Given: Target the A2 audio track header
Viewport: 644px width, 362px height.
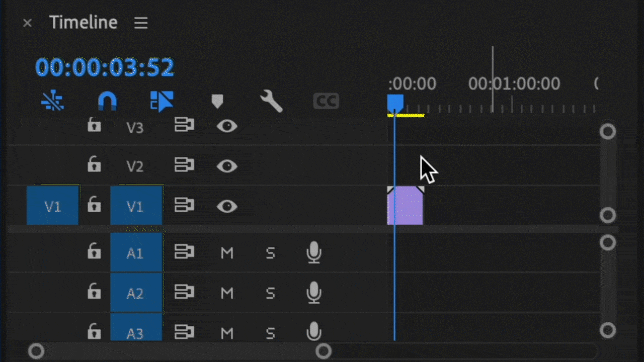Looking at the screenshot, I should pyautogui.click(x=136, y=293).
